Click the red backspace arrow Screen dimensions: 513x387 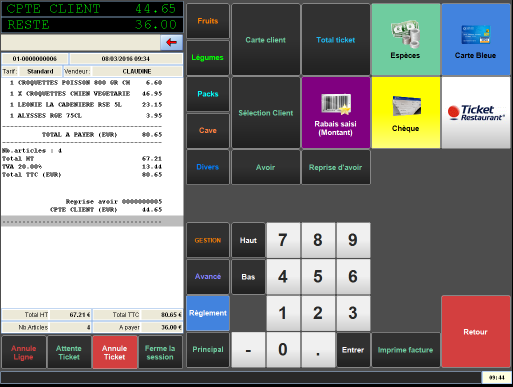tap(171, 42)
